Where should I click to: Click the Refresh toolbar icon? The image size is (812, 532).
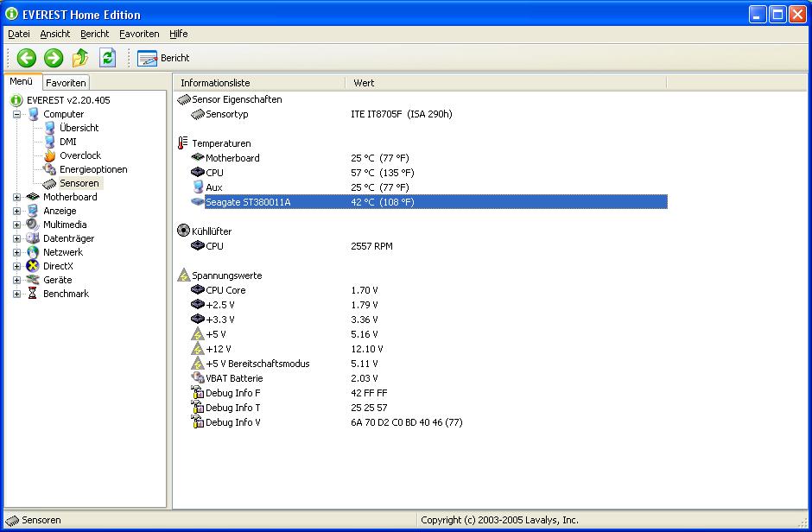pyautogui.click(x=107, y=58)
